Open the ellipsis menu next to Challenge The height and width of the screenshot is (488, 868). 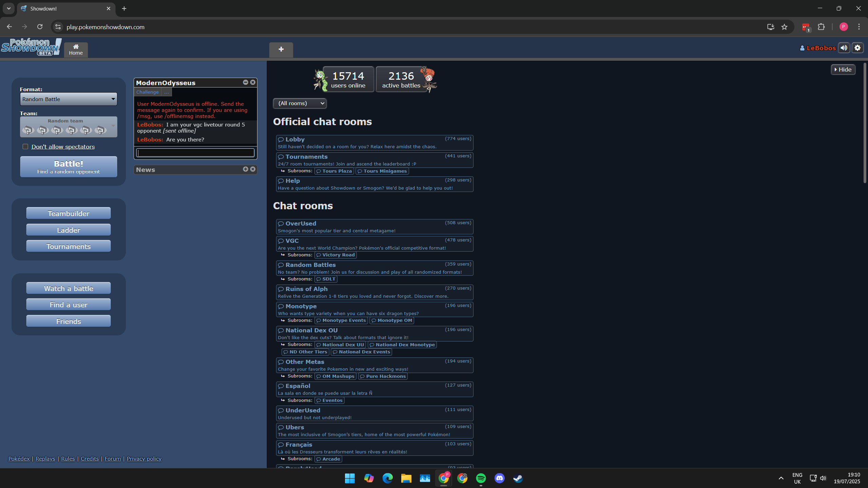(x=166, y=92)
